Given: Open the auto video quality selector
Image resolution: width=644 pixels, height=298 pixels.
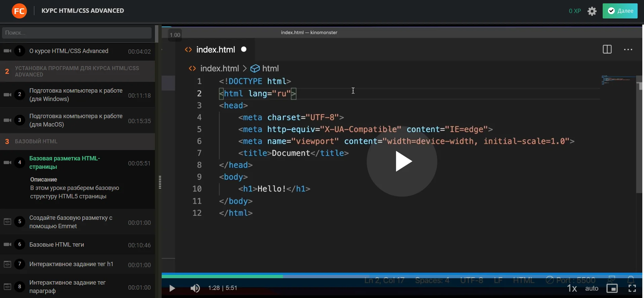Looking at the screenshot, I should point(592,288).
